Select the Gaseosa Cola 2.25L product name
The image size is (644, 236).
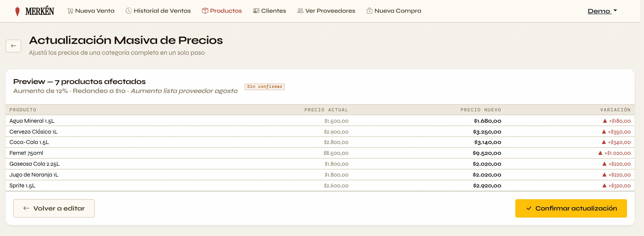(34, 164)
